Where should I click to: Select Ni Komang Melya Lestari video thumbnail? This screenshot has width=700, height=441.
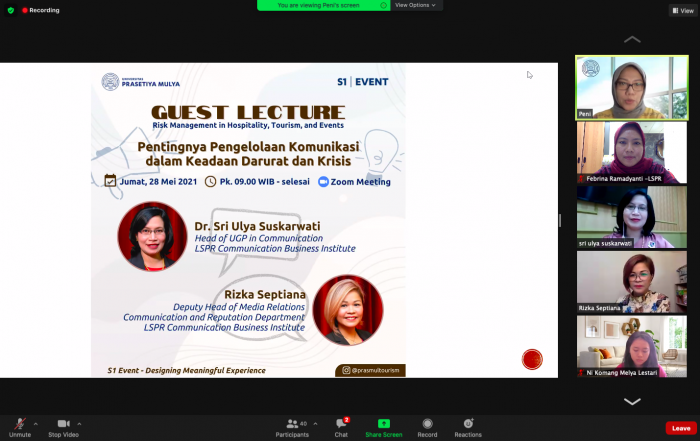pos(632,346)
